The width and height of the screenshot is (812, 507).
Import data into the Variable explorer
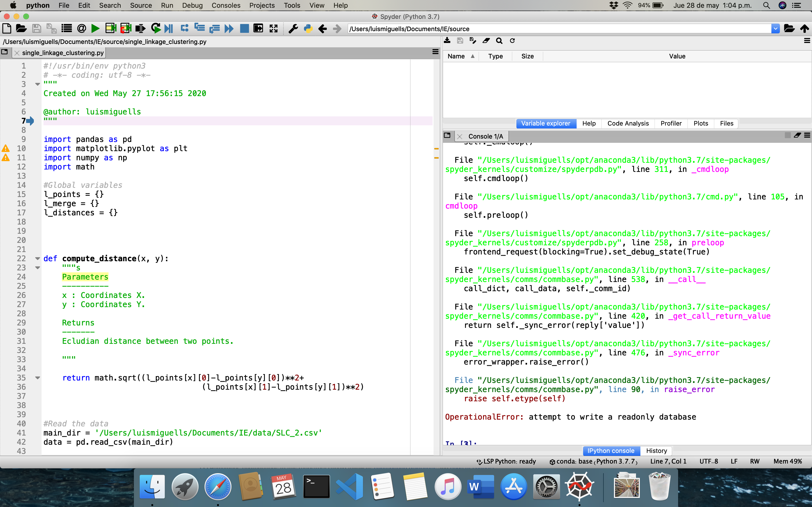pos(448,41)
